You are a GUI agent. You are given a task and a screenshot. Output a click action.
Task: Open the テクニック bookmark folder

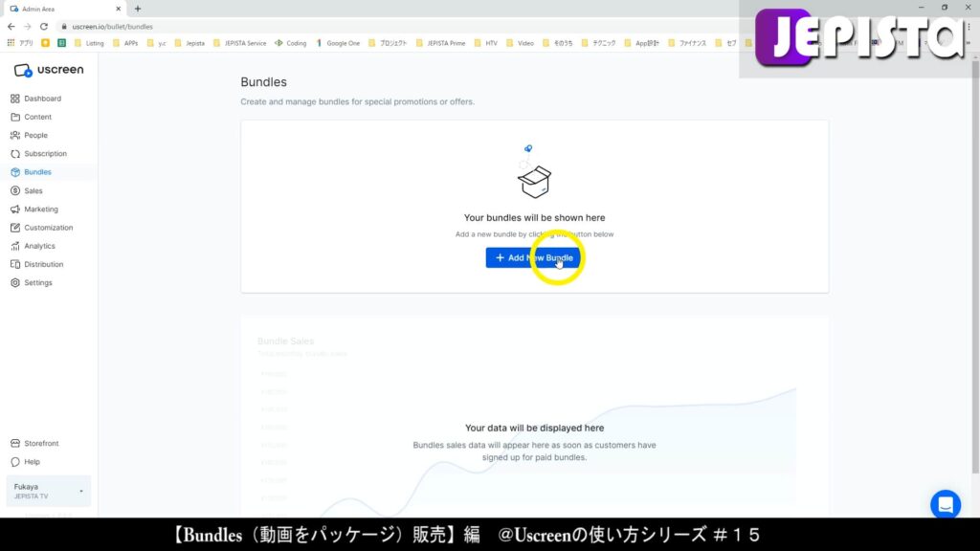coord(598,43)
